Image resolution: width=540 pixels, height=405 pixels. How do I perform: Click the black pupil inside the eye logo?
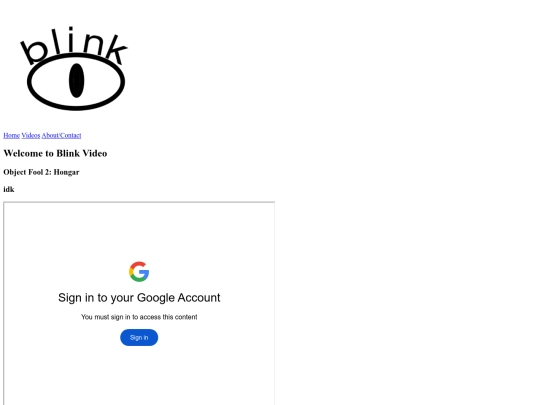(76, 81)
